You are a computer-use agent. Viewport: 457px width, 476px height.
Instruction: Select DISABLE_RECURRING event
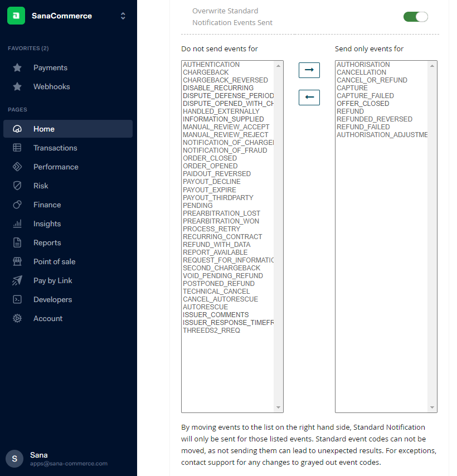[218, 88]
